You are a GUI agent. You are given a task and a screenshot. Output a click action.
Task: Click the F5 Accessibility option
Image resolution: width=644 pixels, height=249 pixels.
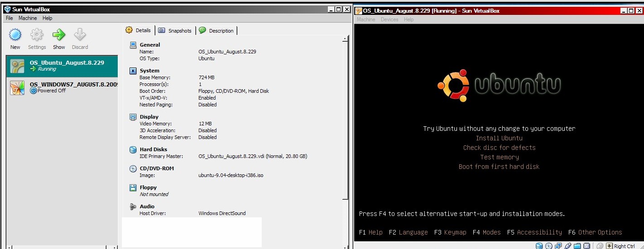pos(534,232)
